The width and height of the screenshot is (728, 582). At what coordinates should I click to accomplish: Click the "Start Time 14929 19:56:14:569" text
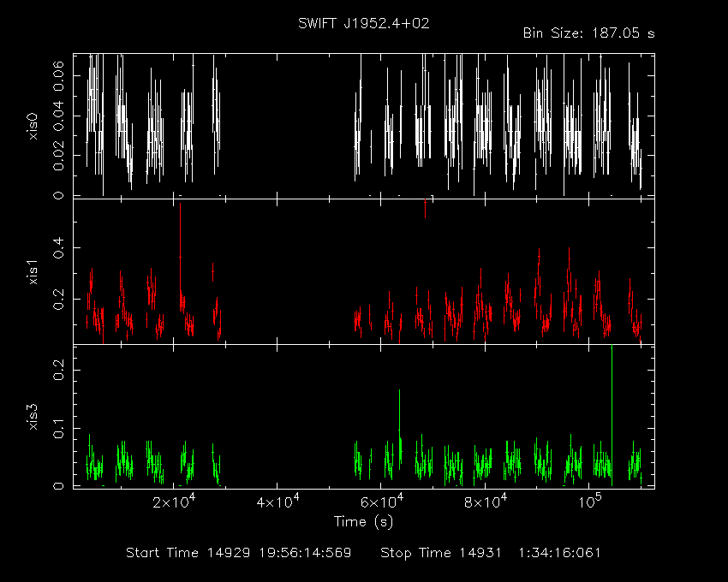pos(239,553)
